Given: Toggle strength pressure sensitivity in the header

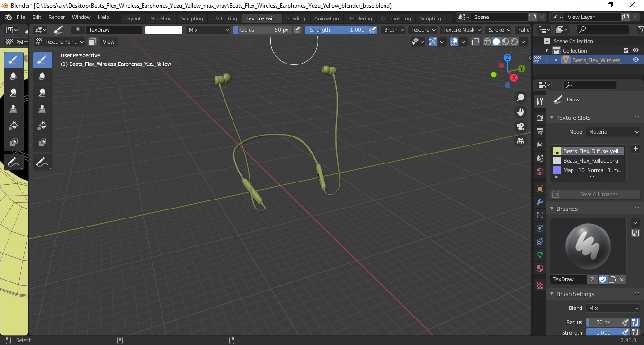Looking at the screenshot, I should click(373, 30).
